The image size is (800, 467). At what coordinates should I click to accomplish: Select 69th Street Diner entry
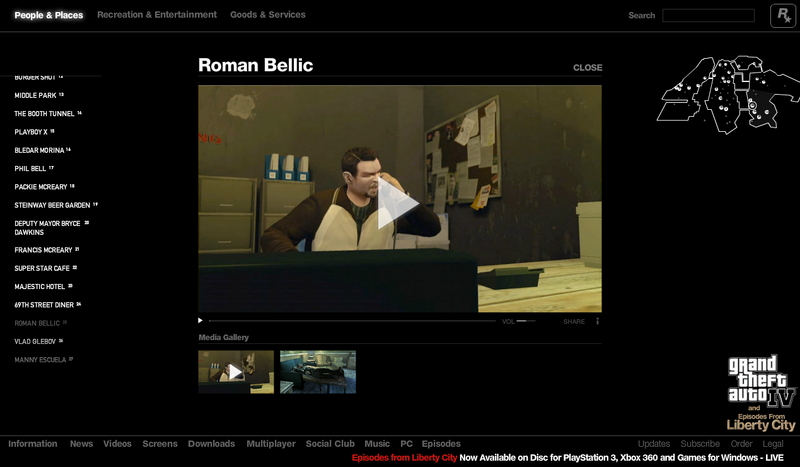coord(47,305)
